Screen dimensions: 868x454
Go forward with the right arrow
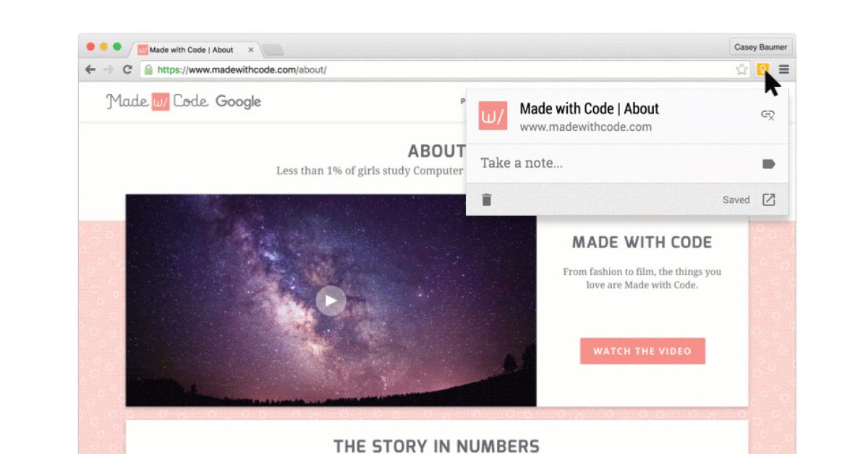pyautogui.click(x=109, y=69)
